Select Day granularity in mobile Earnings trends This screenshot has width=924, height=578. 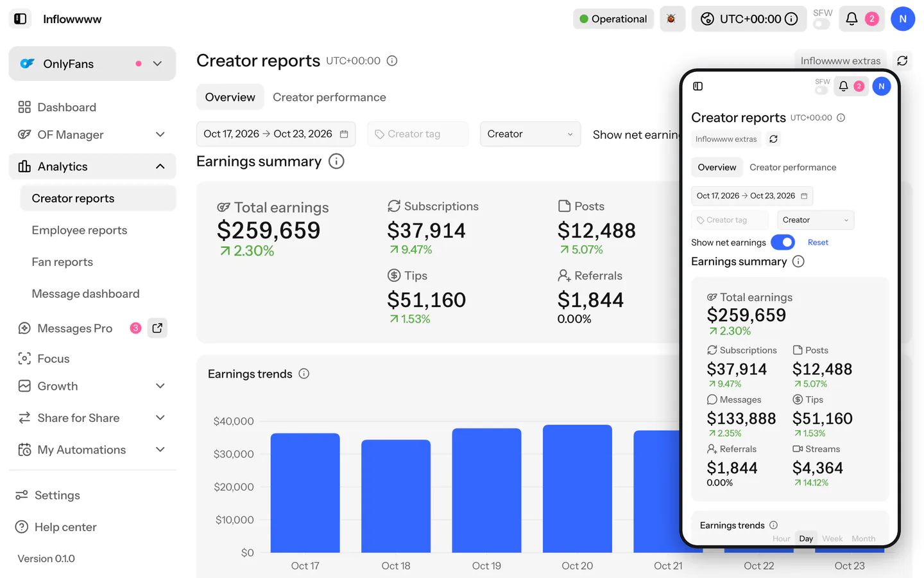point(806,539)
